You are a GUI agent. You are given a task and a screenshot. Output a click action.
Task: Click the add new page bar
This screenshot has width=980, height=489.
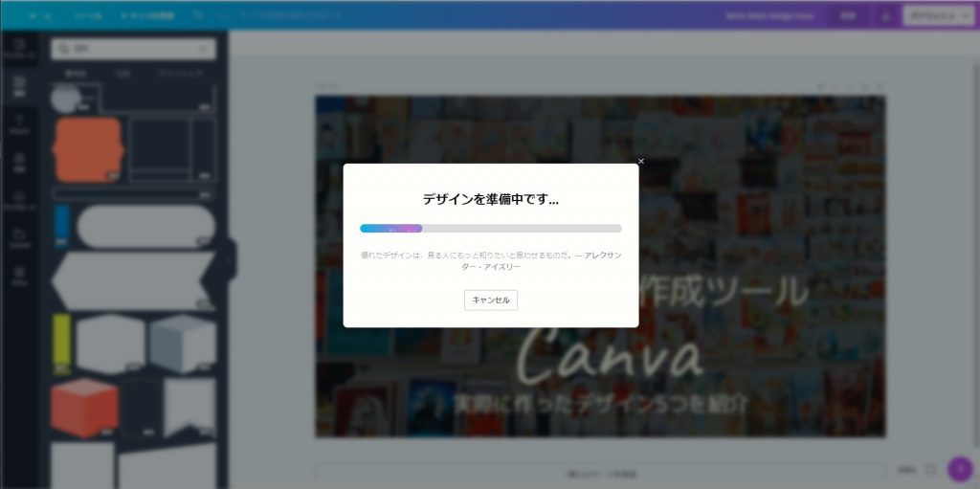click(600, 474)
